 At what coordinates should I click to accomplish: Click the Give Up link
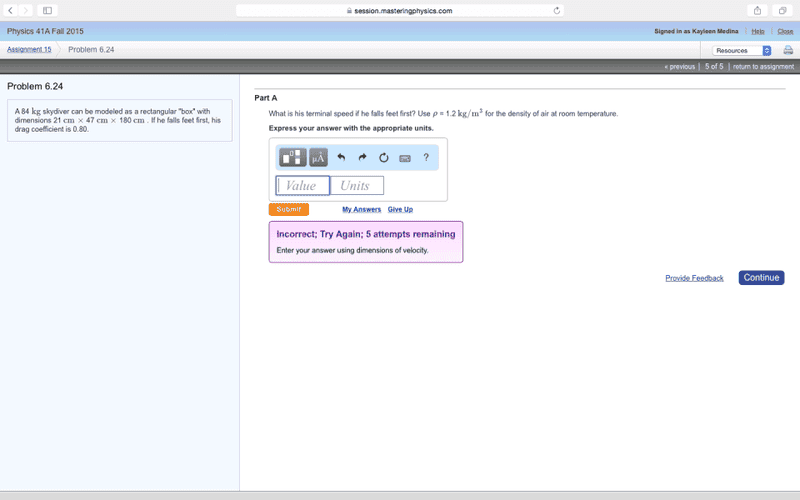pos(400,209)
